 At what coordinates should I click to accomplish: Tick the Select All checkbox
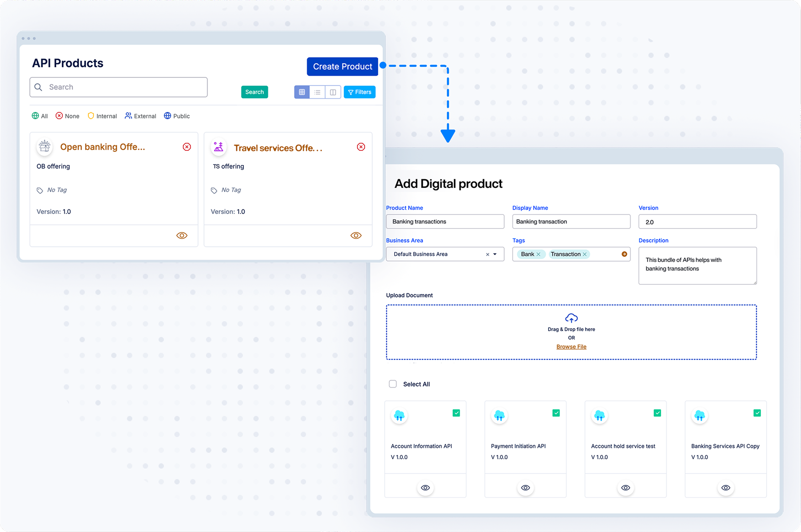pos(393,384)
